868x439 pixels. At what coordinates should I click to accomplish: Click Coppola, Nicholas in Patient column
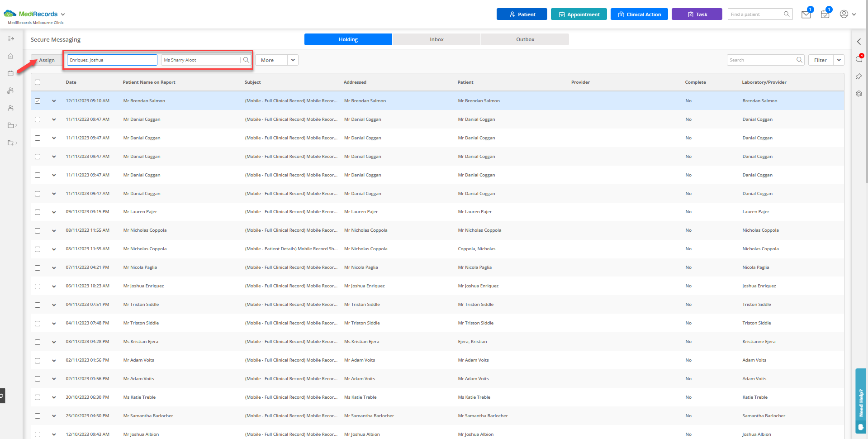476,249
